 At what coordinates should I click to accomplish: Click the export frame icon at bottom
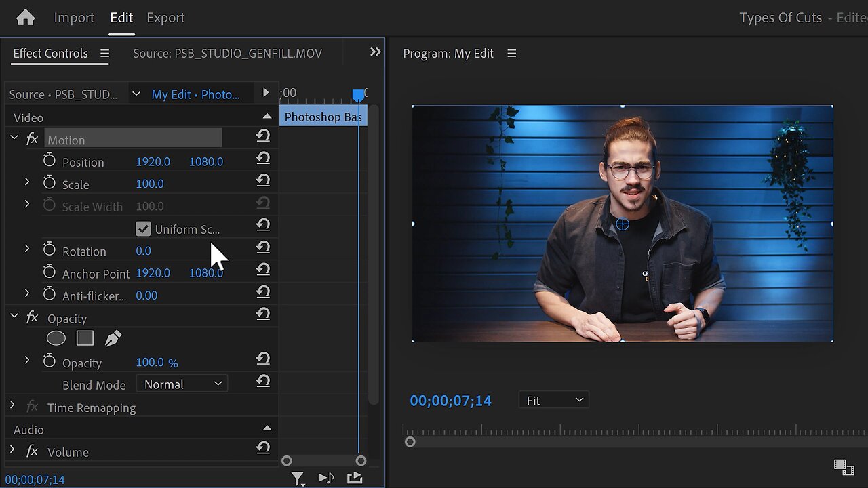coord(355,479)
